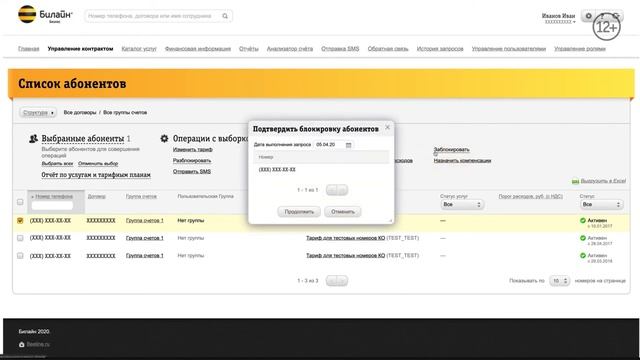Click the dialog pagination arrows
This screenshot has height=360, width=640.
click(x=337, y=190)
